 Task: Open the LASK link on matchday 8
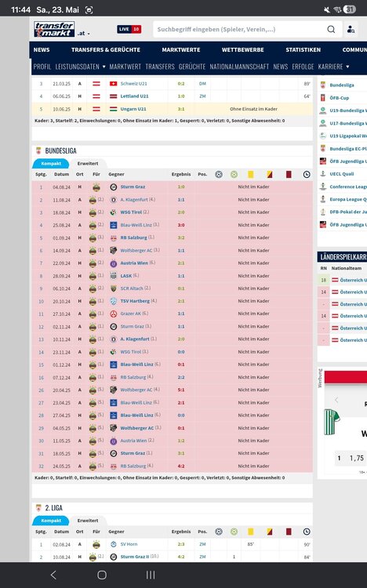pyautogui.click(x=126, y=276)
